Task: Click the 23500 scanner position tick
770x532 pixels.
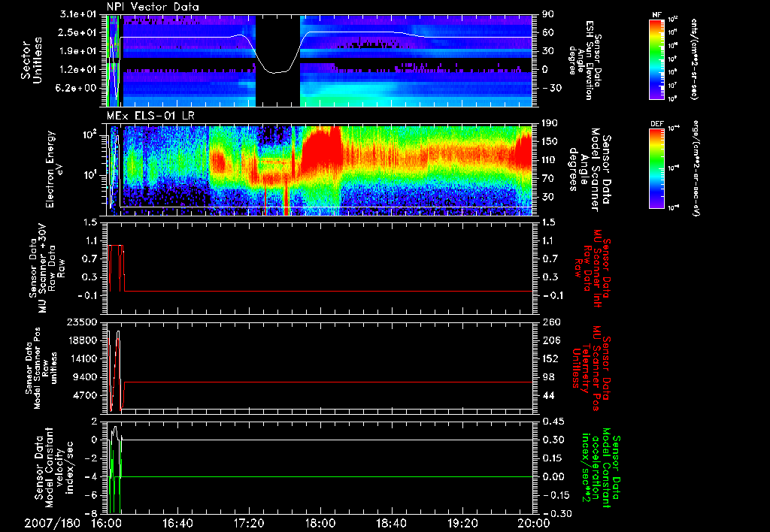Action: [x=82, y=322]
